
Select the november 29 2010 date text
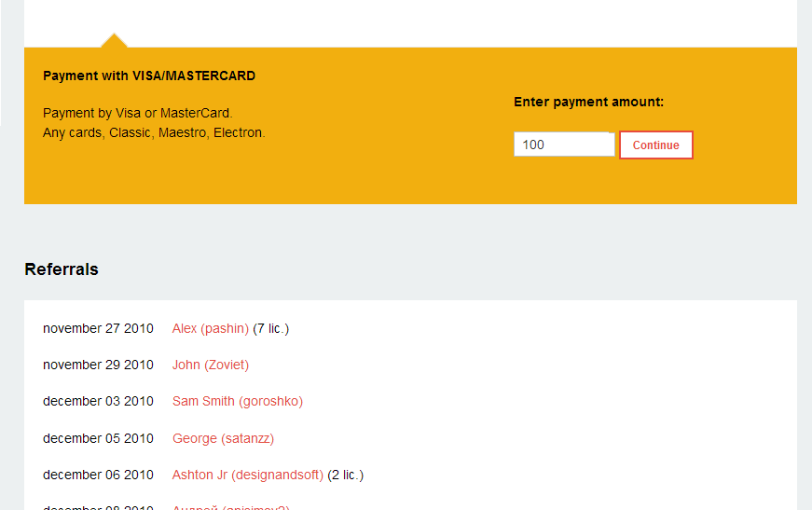tap(98, 365)
